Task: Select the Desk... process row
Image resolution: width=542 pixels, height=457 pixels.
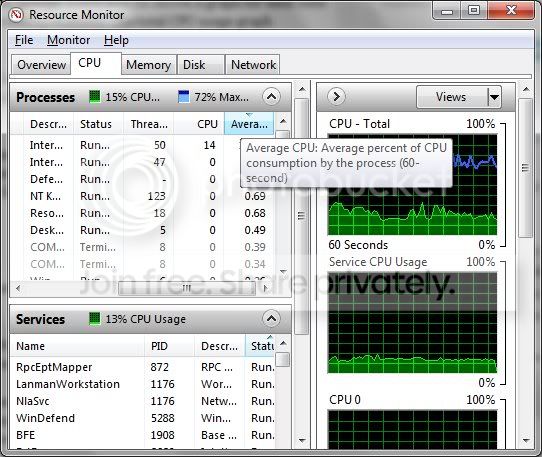Action: pos(143,230)
